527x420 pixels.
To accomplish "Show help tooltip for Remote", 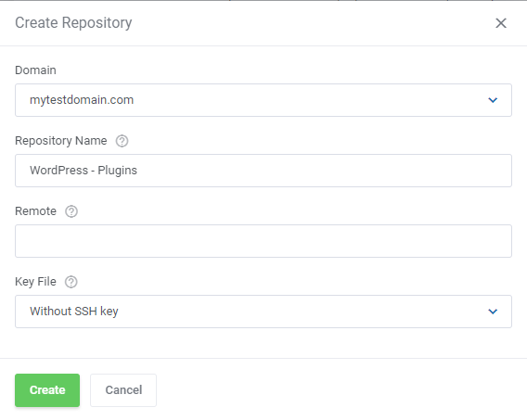I will tap(71, 211).
